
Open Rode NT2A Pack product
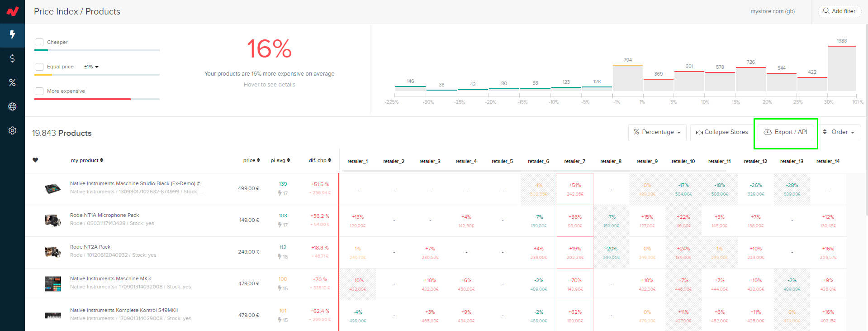(90, 247)
